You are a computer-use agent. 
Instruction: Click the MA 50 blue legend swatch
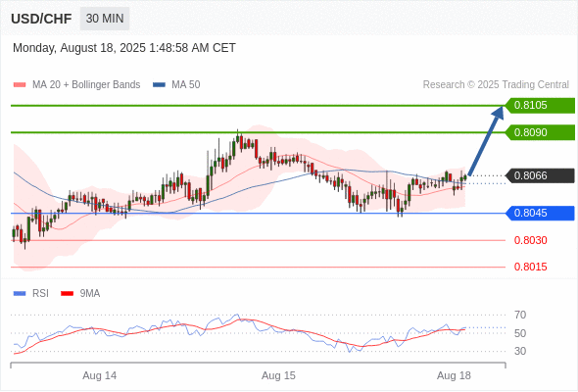click(159, 85)
